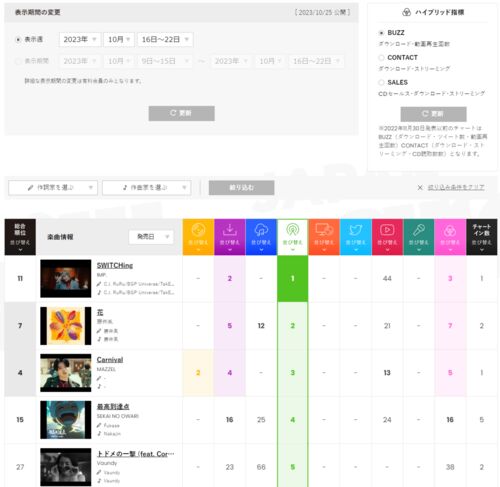
Task: Select the BUZZ radio option
Action: [381, 33]
